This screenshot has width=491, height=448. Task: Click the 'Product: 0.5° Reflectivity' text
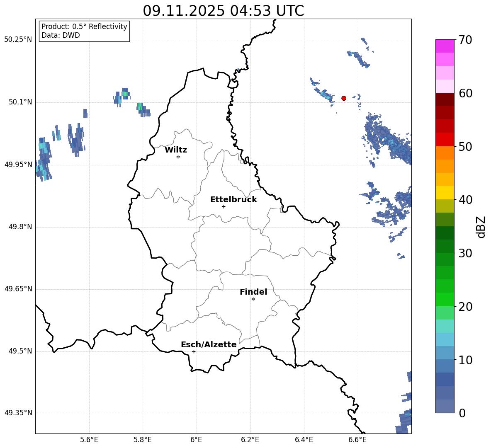point(84,27)
